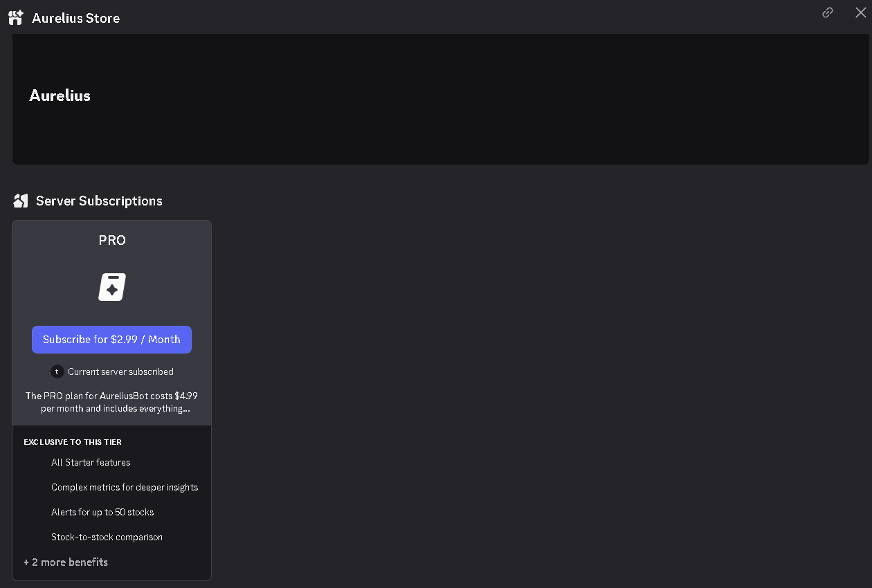872x588 pixels.
Task: Click the PRO tier ticket icon
Action: pos(112,287)
